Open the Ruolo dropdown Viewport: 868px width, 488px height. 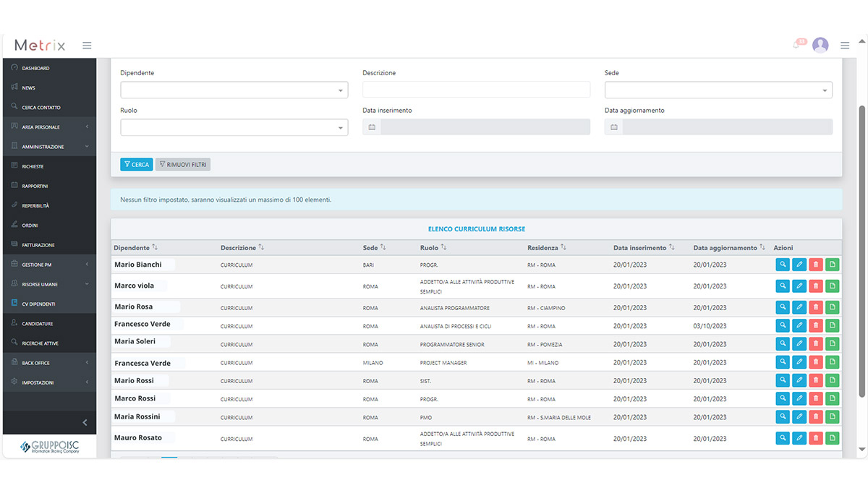click(234, 127)
